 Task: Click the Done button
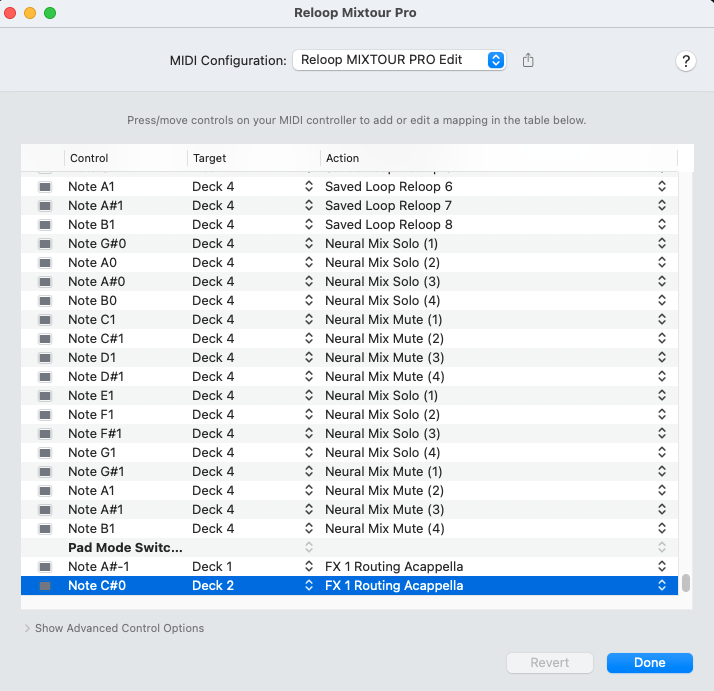click(x=650, y=663)
